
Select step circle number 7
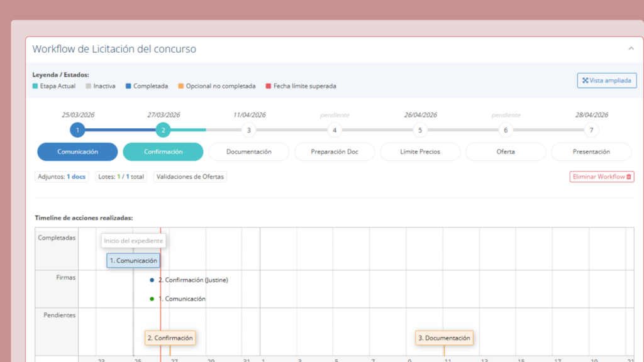pos(591,130)
